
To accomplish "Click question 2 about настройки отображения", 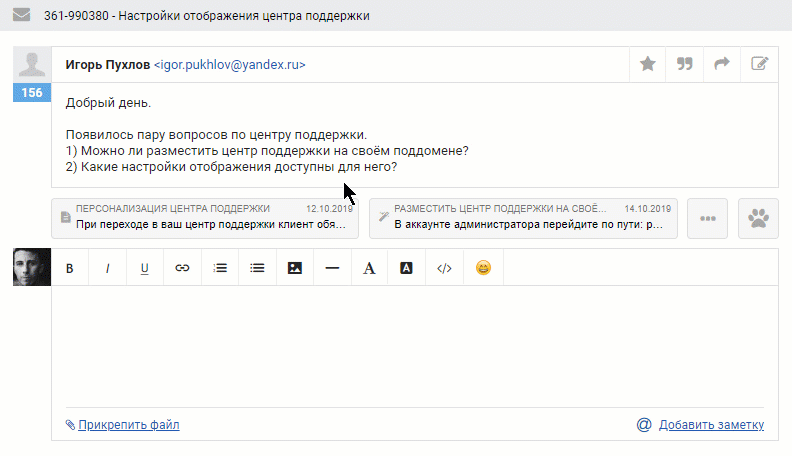I will (x=231, y=167).
